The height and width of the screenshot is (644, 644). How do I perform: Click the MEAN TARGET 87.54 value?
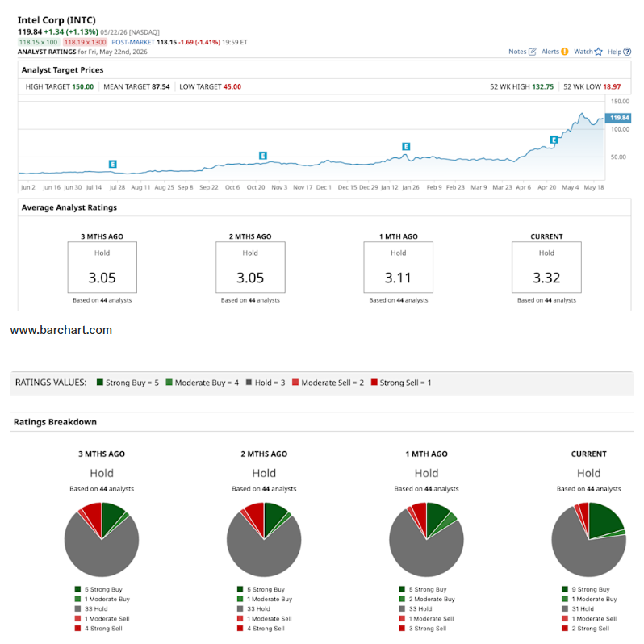point(161,86)
